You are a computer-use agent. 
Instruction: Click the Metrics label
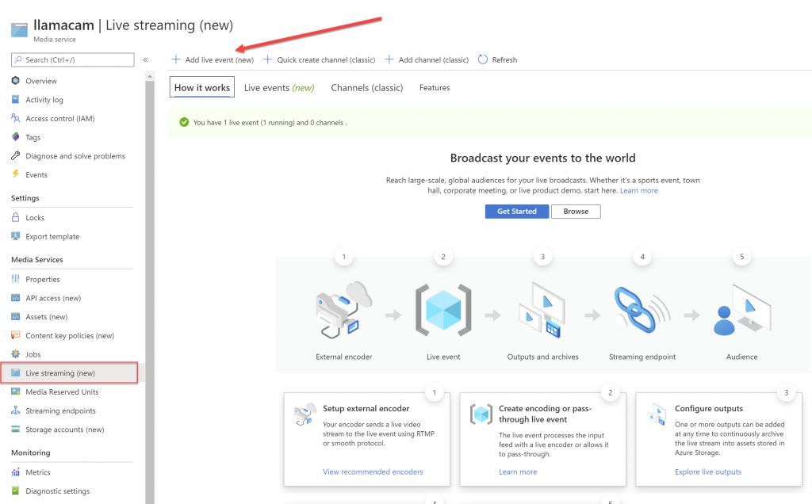pos(38,472)
